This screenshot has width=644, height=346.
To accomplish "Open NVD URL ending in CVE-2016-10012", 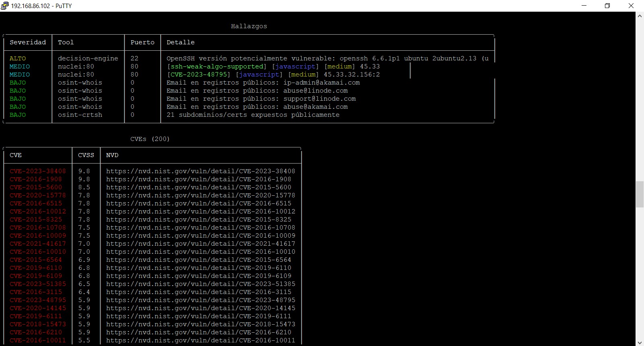I will (201, 211).
